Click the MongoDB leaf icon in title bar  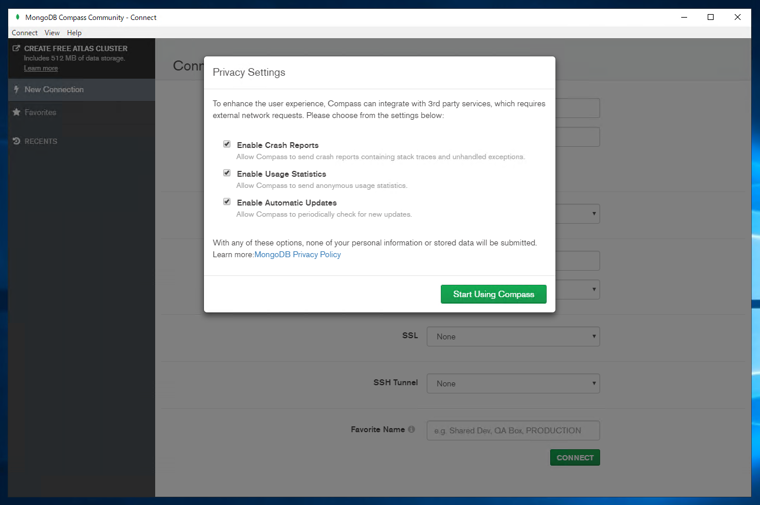(x=17, y=17)
